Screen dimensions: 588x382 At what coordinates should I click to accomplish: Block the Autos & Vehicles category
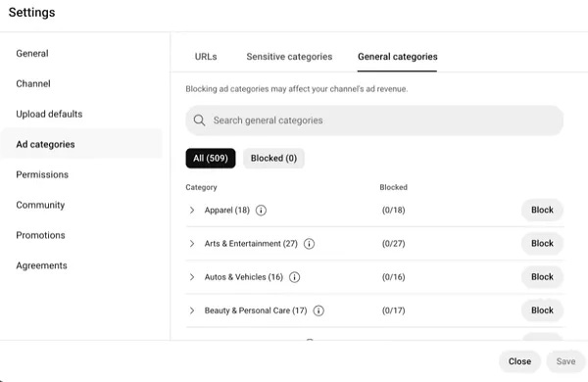[x=542, y=276]
